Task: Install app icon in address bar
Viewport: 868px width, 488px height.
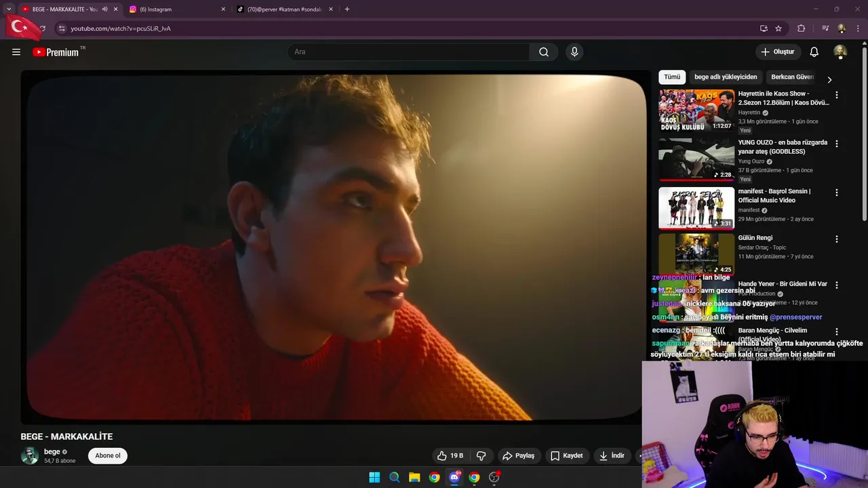Action: pos(764,28)
